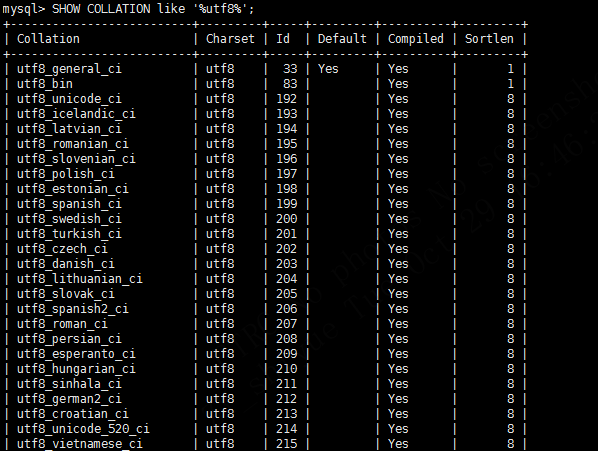Click the Id column header
Screen dimensions: 598x451
(283, 39)
